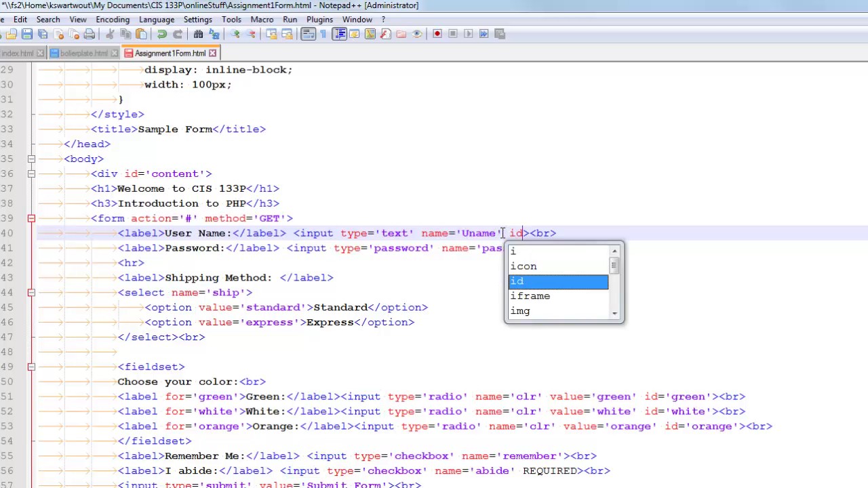Click autocomplete list scroll-down arrow
This screenshot has width=868, height=488.
[x=614, y=312]
